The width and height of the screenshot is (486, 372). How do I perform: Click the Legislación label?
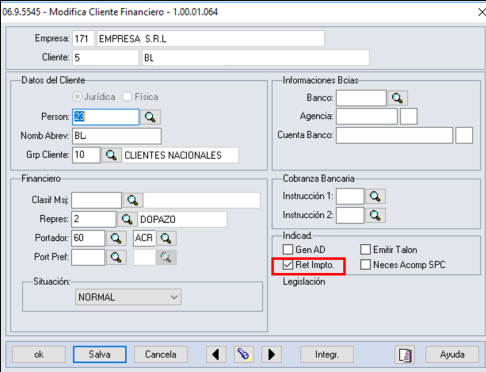tap(304, 282)
